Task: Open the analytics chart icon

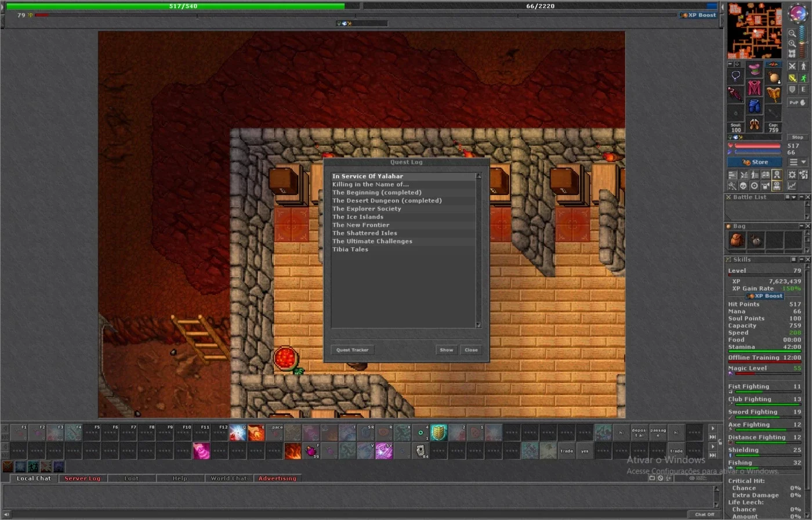Action: [x=792, y=186]
